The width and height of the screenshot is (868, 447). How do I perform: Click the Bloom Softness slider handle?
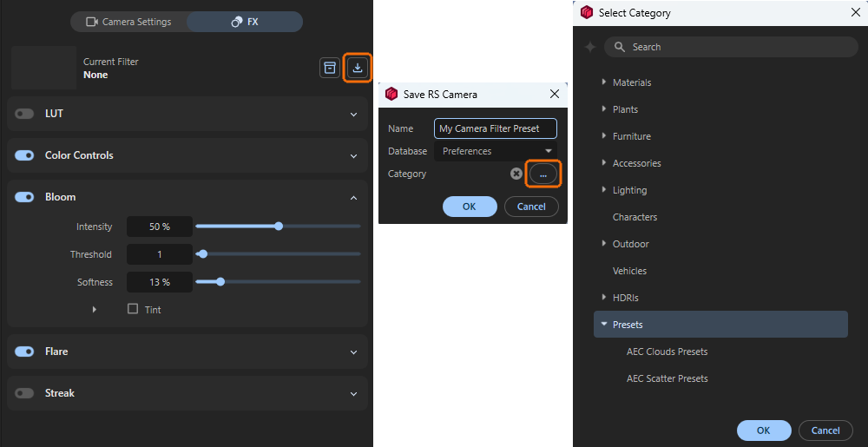(220, 281)
